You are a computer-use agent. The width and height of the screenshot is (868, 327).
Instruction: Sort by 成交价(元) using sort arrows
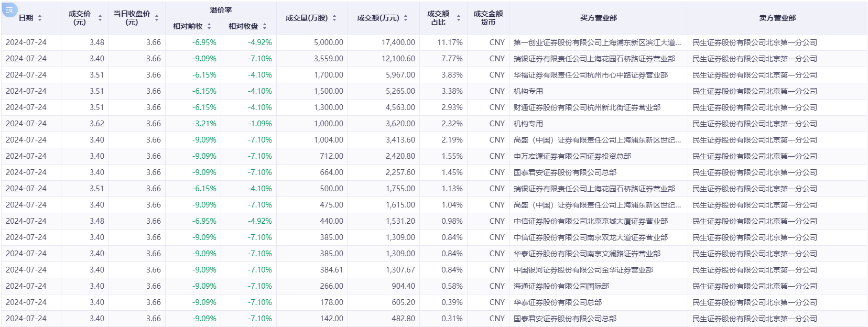[100, 18]
